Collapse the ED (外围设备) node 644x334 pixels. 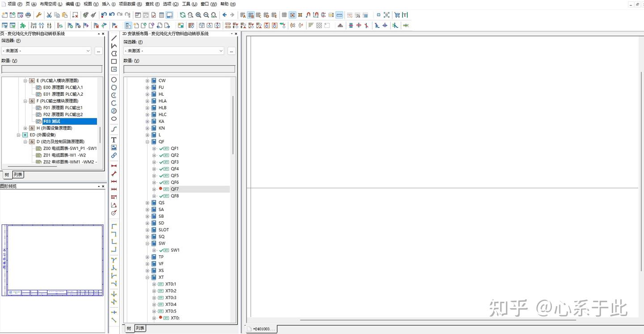(x=19, y=135)
